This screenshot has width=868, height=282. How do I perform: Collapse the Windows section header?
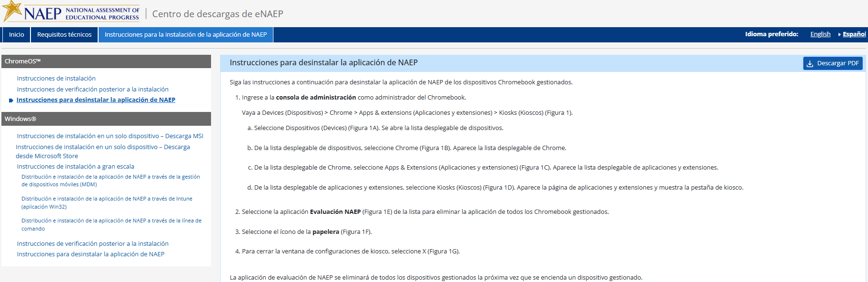pos(106,119)
